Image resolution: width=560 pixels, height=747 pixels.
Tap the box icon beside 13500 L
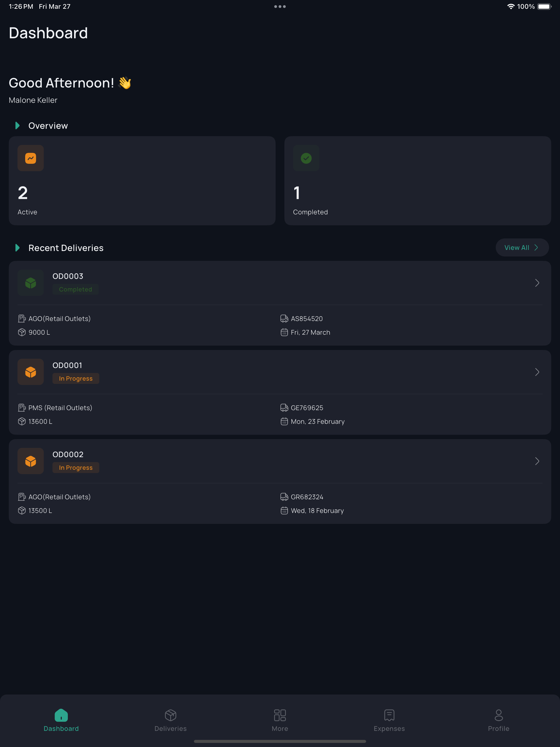(22, 510)
